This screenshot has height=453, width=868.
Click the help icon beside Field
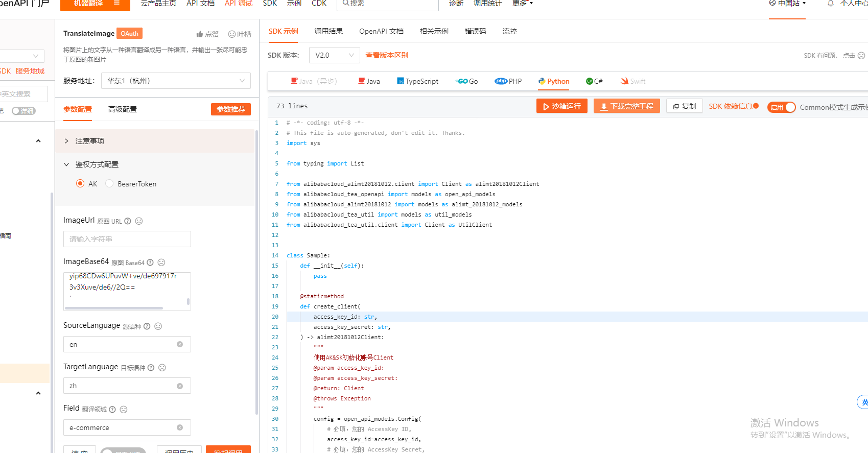(112, 410)
